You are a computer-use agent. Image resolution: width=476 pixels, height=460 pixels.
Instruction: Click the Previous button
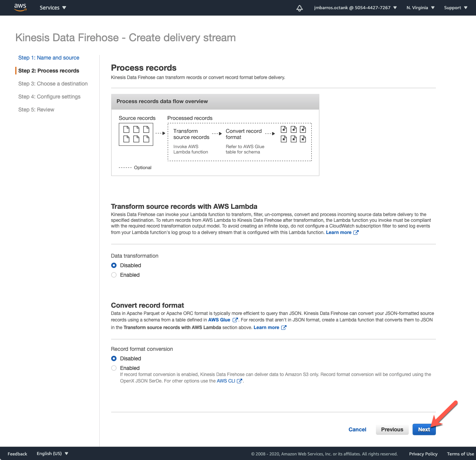(392, 429)
